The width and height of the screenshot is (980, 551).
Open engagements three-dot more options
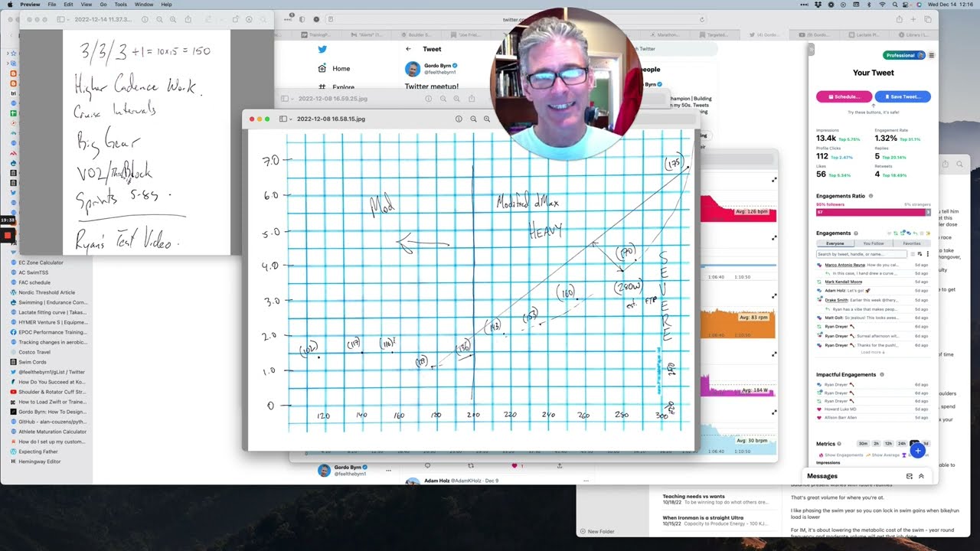pos(928,254)
